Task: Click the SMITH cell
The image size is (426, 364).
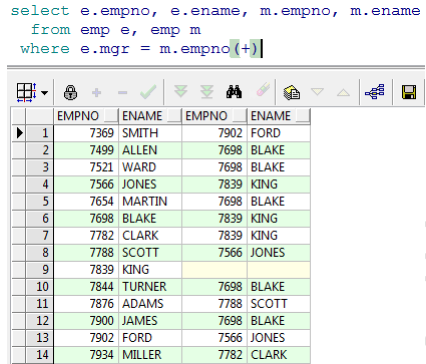Action: (150, 133)
